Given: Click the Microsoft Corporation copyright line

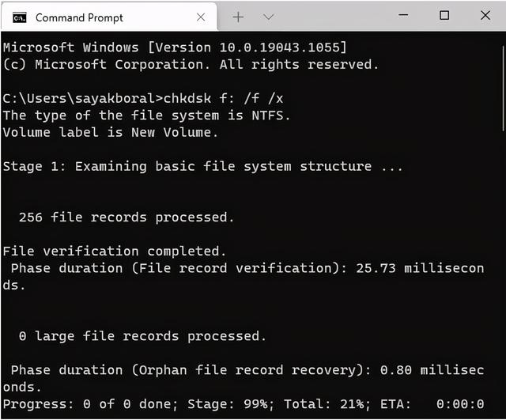Looking at the screenshot, I should click(x=191, y=64).
